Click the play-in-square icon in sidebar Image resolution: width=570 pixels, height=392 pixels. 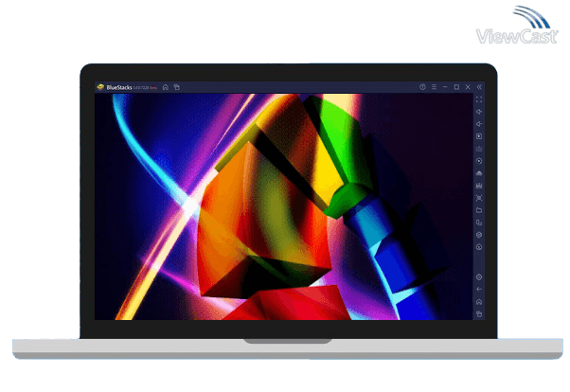(479, 136)
